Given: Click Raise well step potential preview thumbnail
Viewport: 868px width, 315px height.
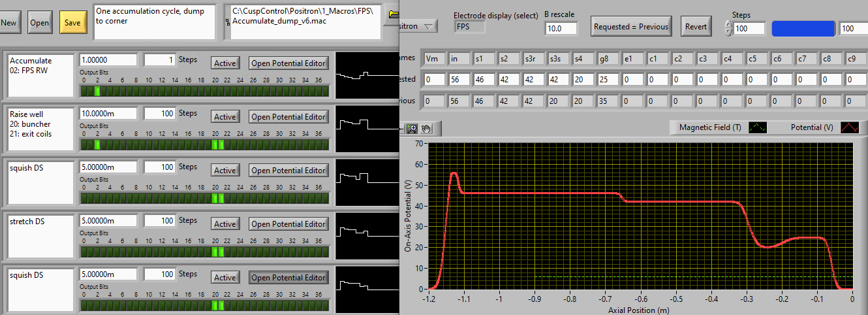Looking at the screenshot, I should 367,129.
